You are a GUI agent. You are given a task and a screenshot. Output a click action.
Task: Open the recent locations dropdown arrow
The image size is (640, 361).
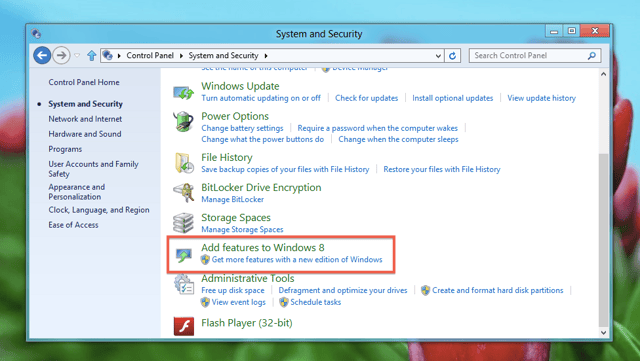[77, 56]
